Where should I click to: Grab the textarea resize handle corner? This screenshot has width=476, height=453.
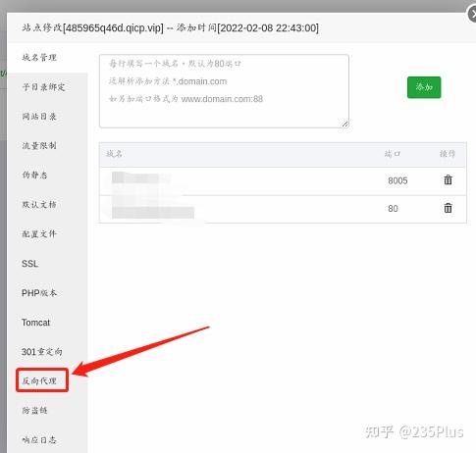point(345,125)
